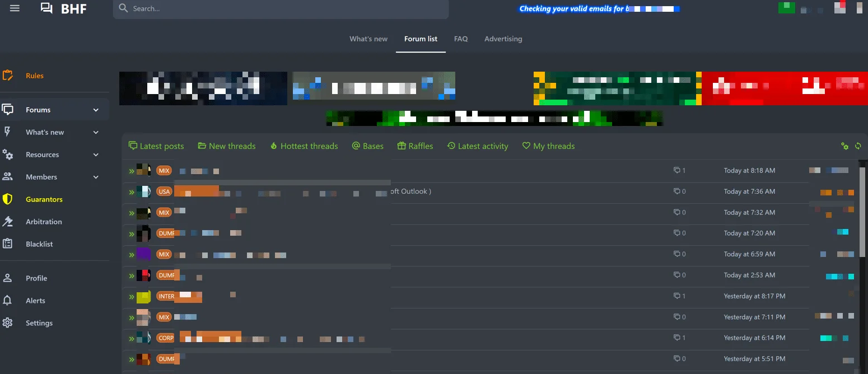Click 'Today at 7:32 AM' timestamp
The width and height of the screenshot is (868, 374).
coord(749,212)
